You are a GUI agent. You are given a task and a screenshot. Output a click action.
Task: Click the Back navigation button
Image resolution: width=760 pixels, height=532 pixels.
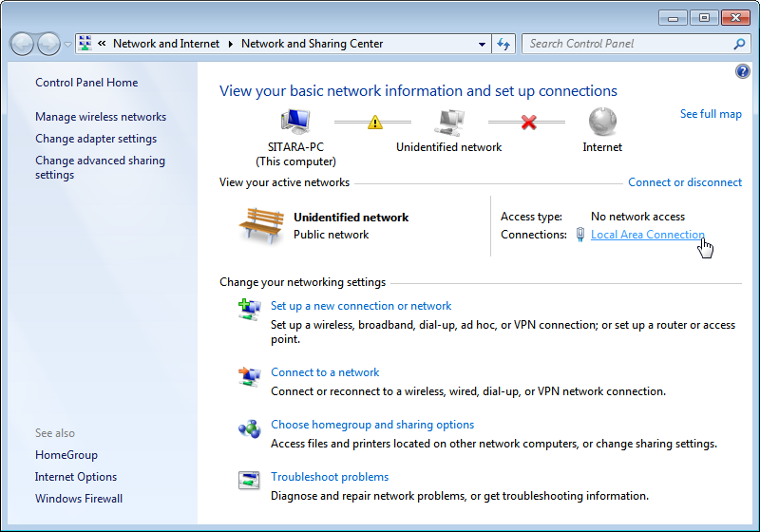[x=23, y=44]
